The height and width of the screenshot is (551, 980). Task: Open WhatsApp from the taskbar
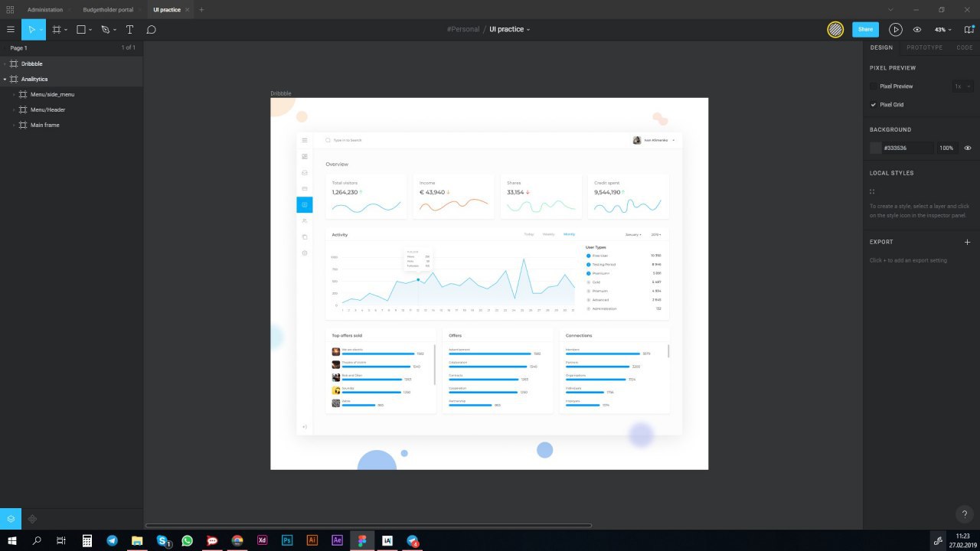tap(188, 540)
